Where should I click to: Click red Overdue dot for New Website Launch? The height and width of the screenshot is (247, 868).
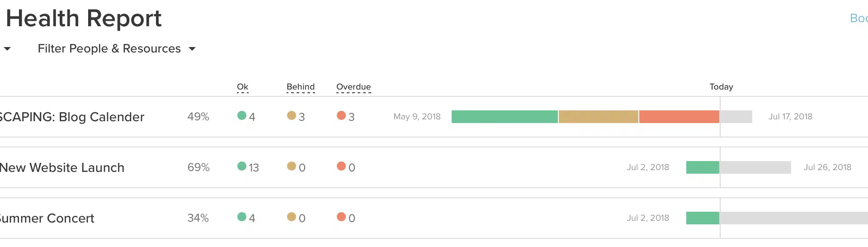(341, 166)
